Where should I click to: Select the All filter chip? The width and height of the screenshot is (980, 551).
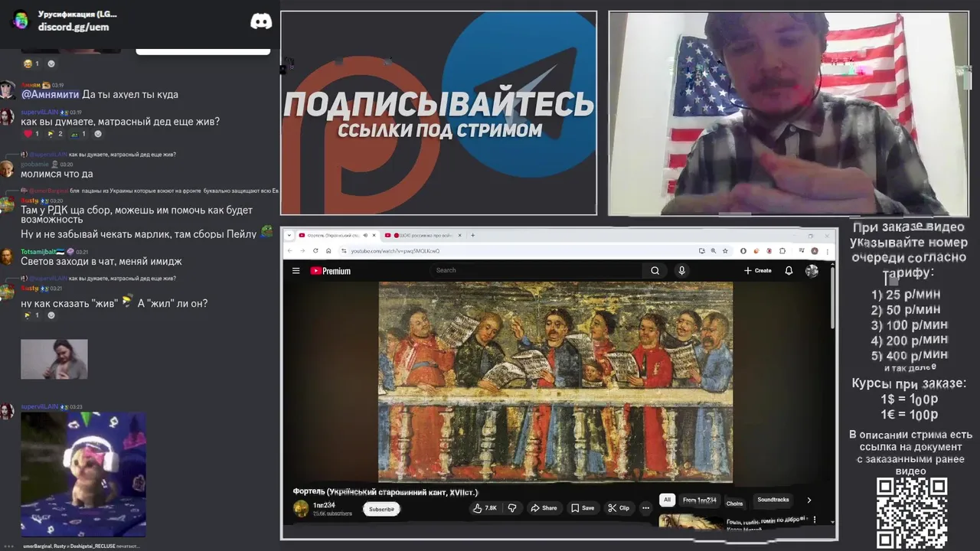[x=667, y=500]
